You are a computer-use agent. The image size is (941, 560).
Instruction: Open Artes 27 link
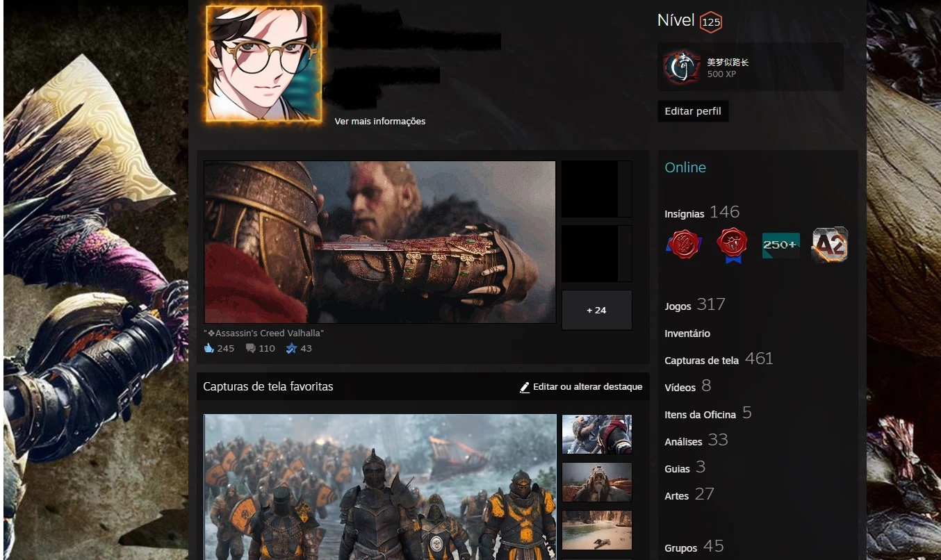pos(689,494)
